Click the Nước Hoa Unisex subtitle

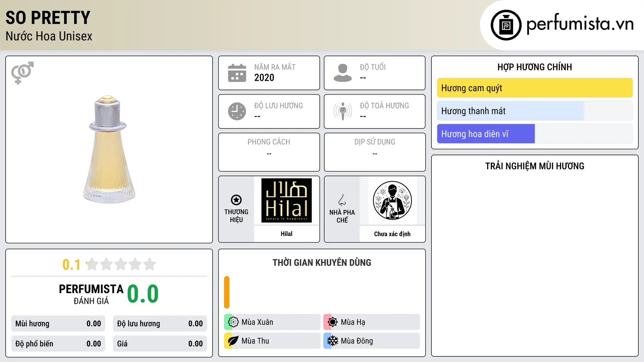49,36
